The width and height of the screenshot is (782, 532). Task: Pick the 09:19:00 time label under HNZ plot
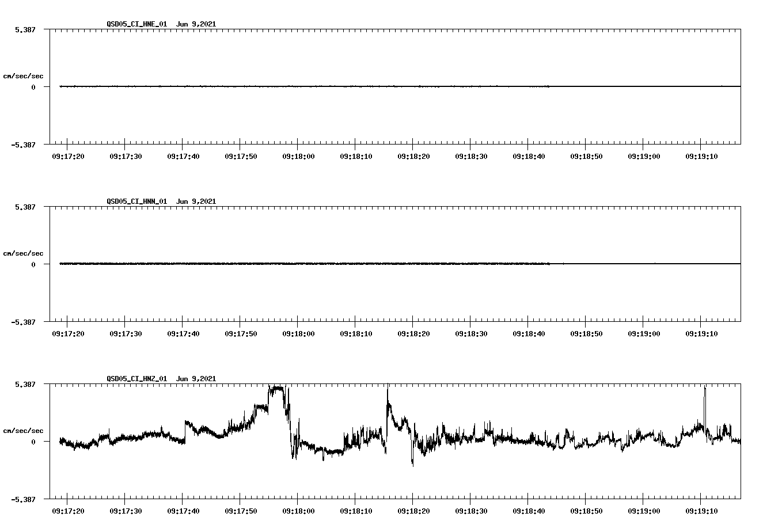[644, 511]
